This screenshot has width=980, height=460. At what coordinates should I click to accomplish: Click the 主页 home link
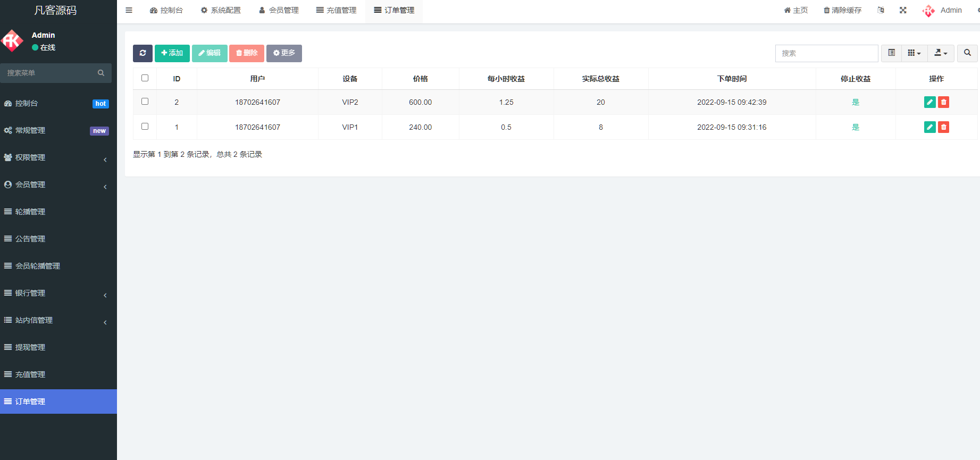tap(796, 10)
